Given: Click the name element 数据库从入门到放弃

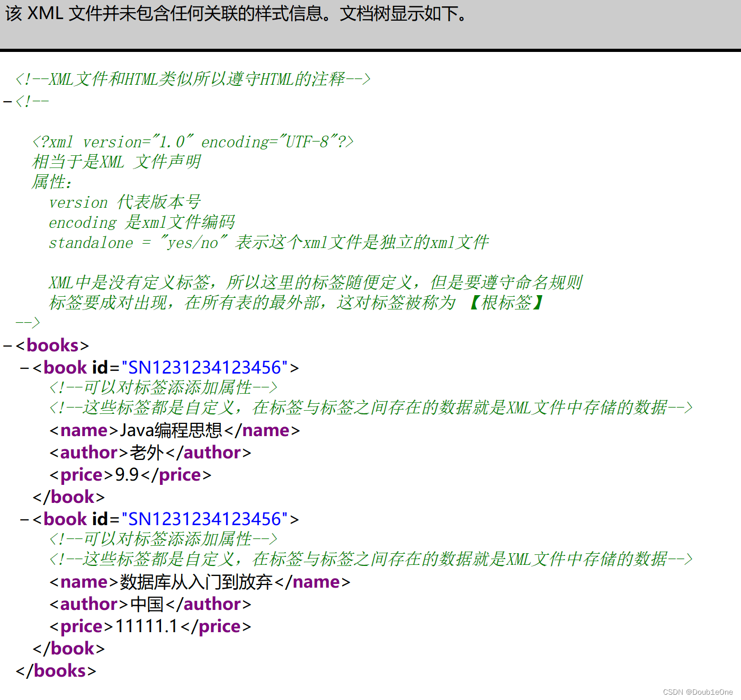Looking at the screenshot, I should pos(200,582).
